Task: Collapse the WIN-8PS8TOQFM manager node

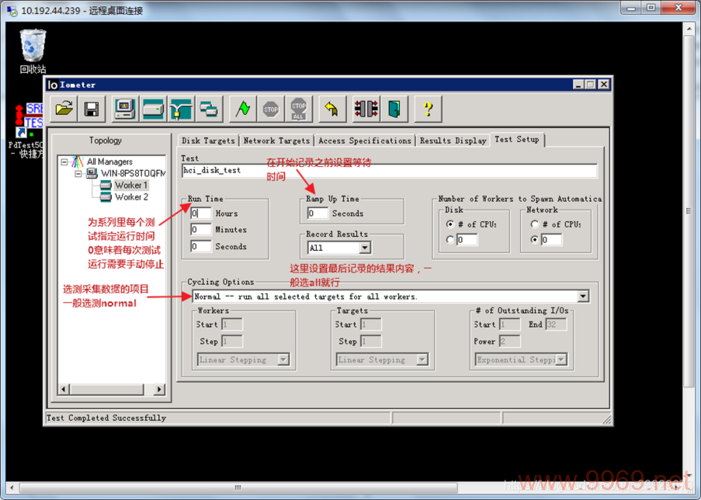Action: pos(78,173)
